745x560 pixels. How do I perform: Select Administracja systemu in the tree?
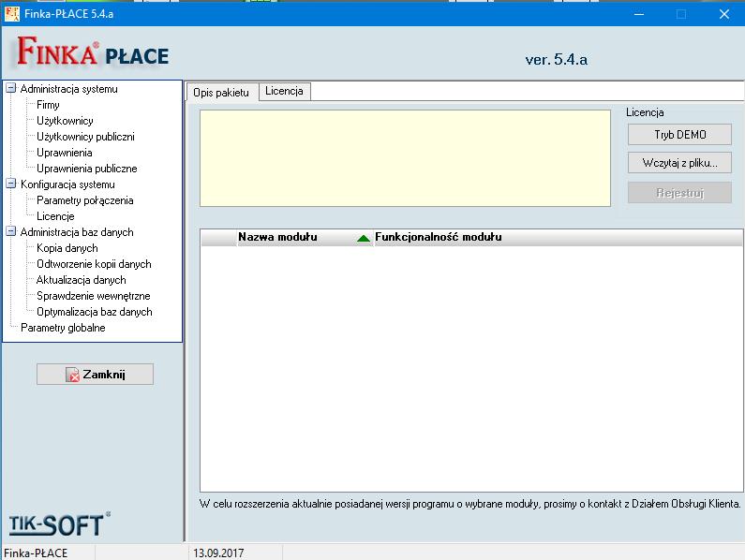(69, 89)
